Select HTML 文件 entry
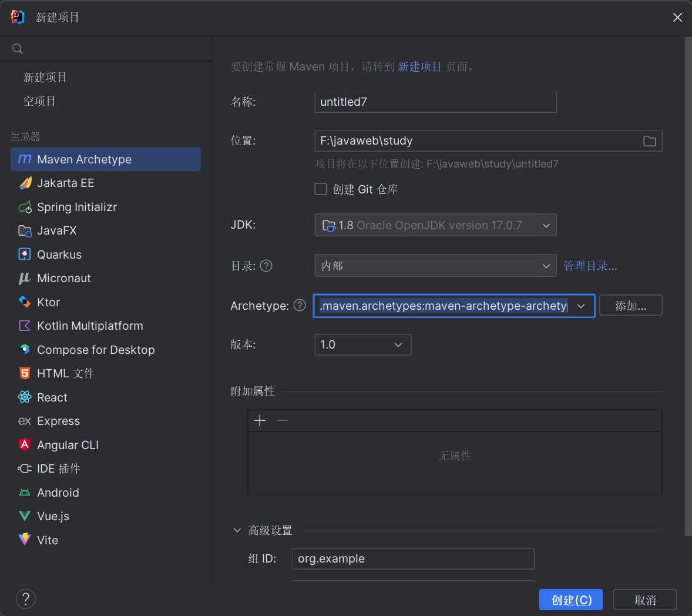The image size is (692, 616). (x=106, y=374)
